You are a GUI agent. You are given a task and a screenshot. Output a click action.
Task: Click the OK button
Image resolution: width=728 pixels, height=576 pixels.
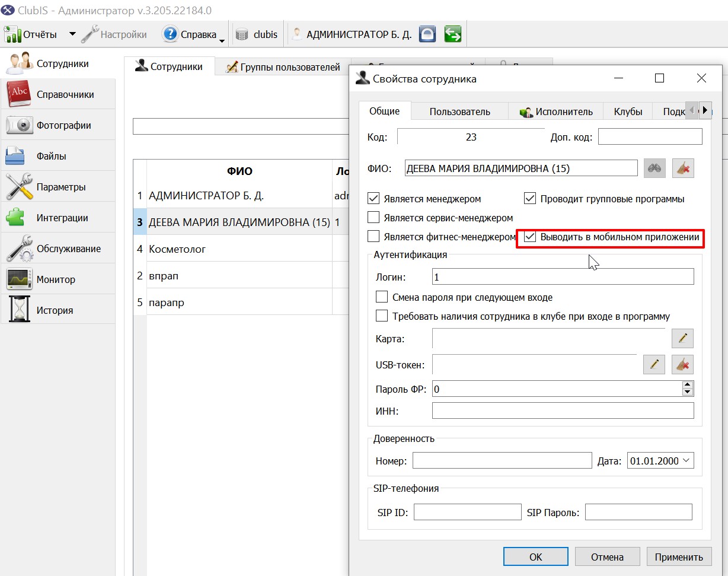pos(536,557)
